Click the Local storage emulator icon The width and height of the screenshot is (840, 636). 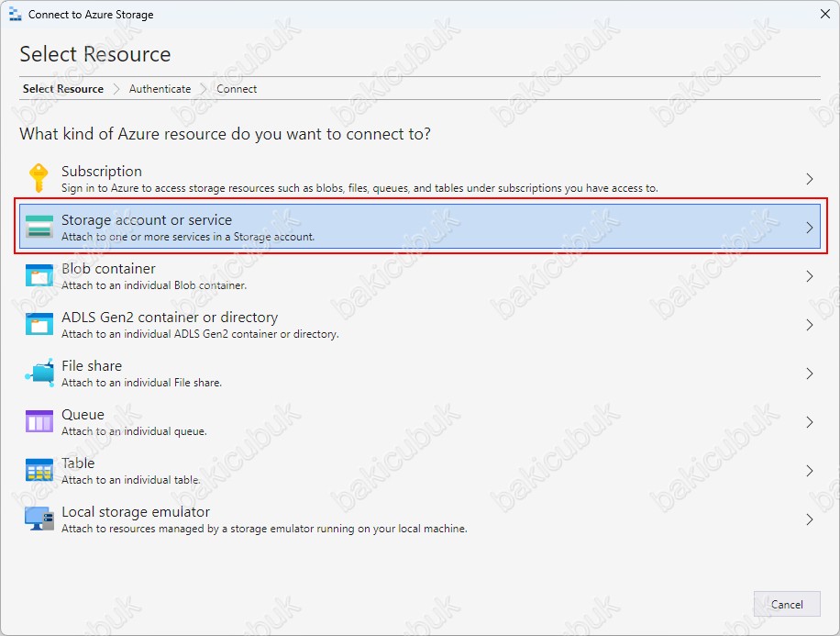pyautogui.click(x=39, y=519)
